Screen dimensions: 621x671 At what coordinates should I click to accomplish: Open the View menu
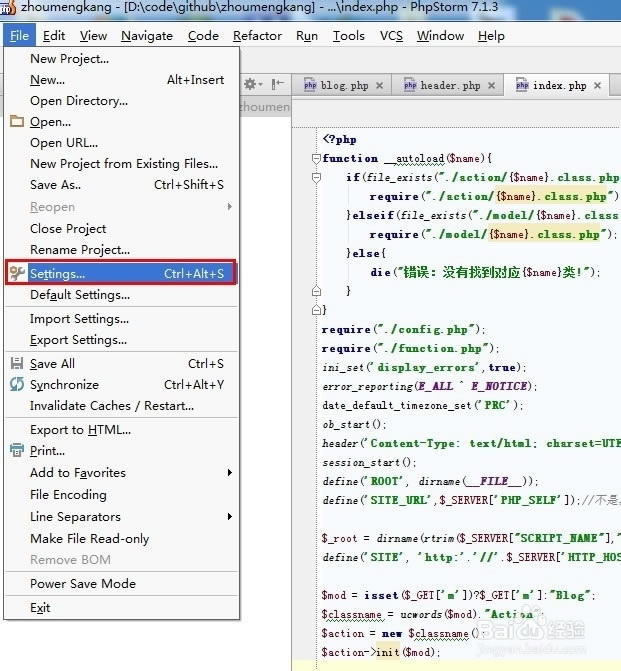click(x=93, y=36)
